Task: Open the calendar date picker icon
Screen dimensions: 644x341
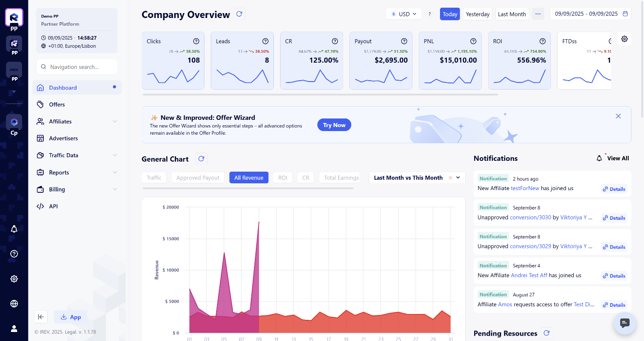Action: click(x=625, y=14)
